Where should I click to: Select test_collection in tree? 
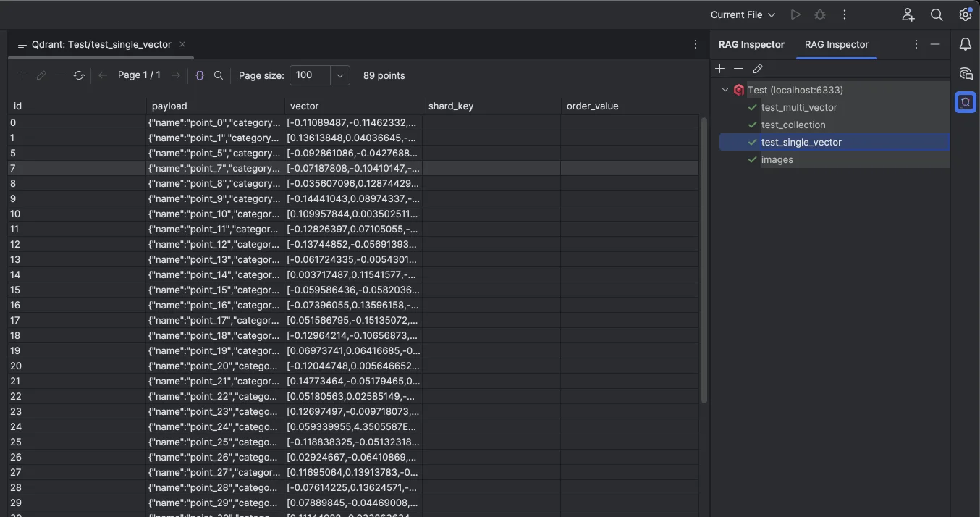click(793, 125)
